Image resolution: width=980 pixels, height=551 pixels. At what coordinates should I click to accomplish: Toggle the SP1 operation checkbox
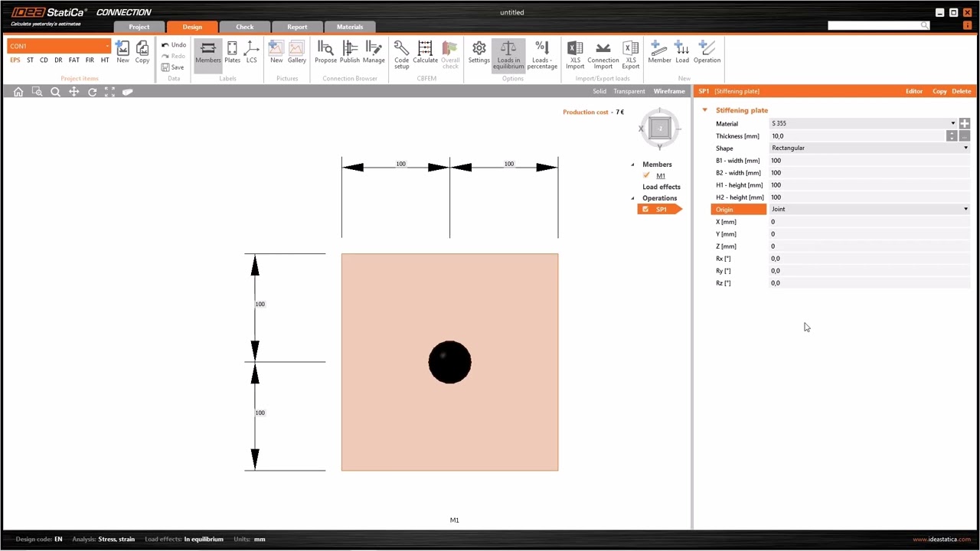pyautogui.click(x=645, y=209)
